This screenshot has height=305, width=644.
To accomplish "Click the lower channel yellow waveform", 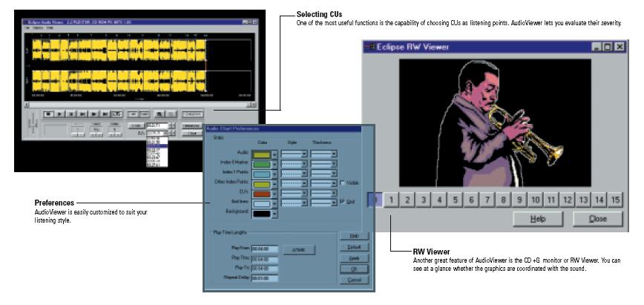I will (x=119, y=81).
